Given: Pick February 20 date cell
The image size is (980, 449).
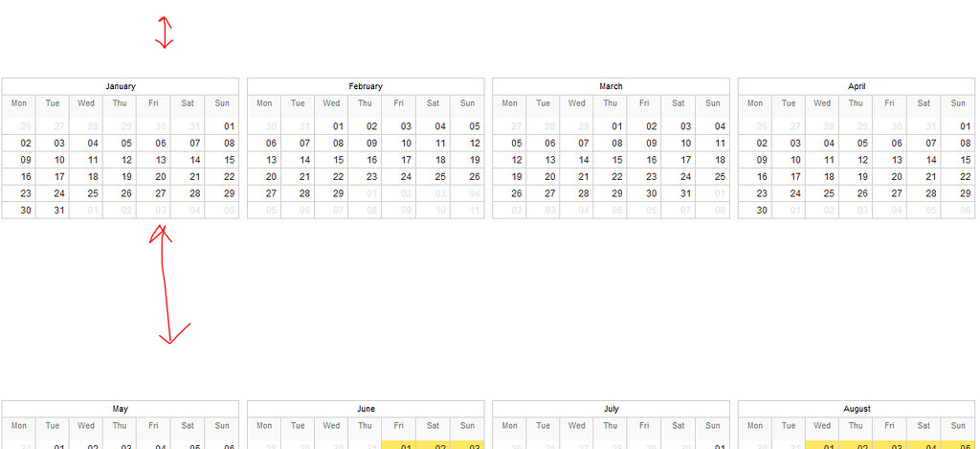Looking at the screenshot, I should [264, 177].
